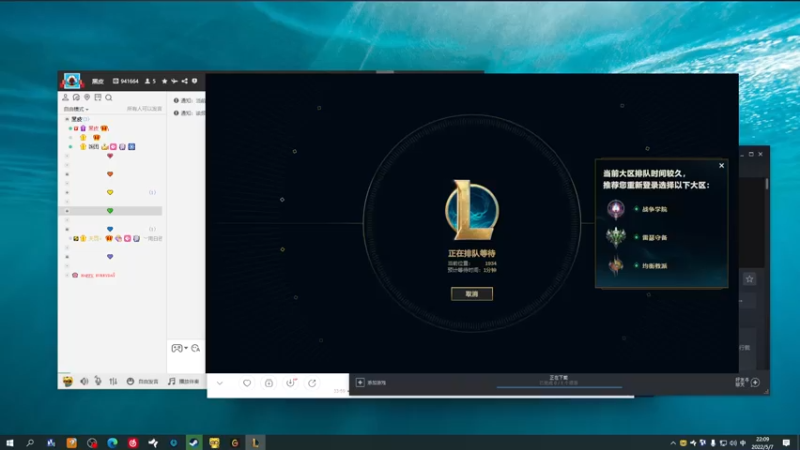Click the lock box icon in white bar

point(269,383)
